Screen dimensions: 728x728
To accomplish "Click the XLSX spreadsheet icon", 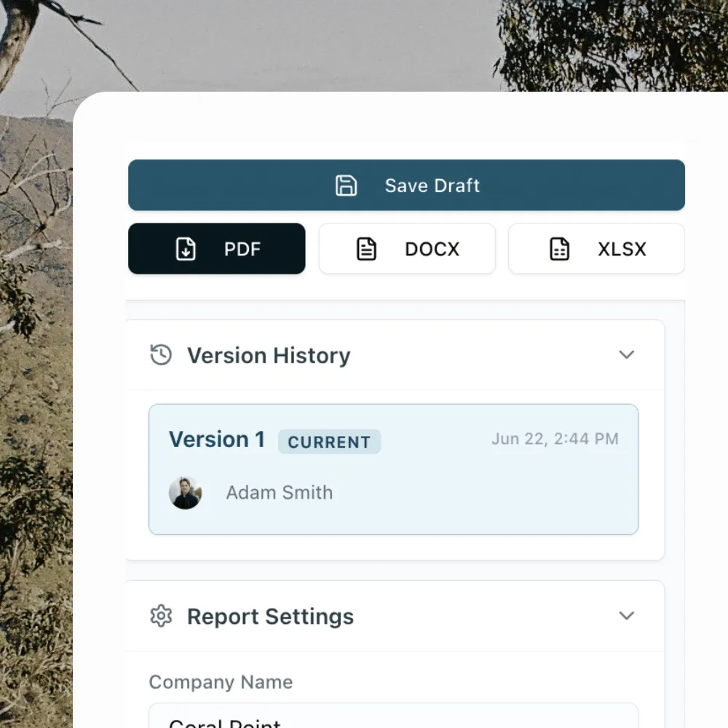I will [559, 249].
